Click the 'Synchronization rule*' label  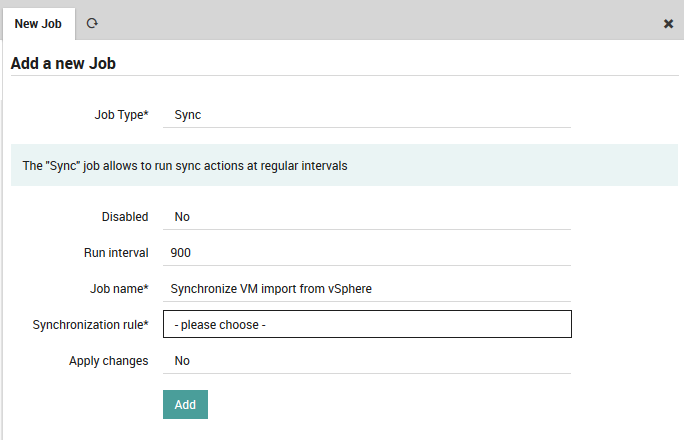point(90,325)
